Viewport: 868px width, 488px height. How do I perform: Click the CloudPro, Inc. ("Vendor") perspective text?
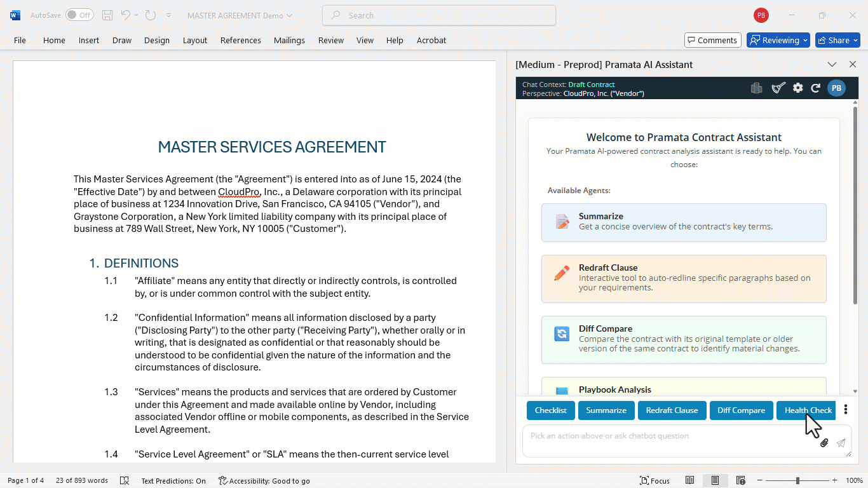[x=604, y=93]
